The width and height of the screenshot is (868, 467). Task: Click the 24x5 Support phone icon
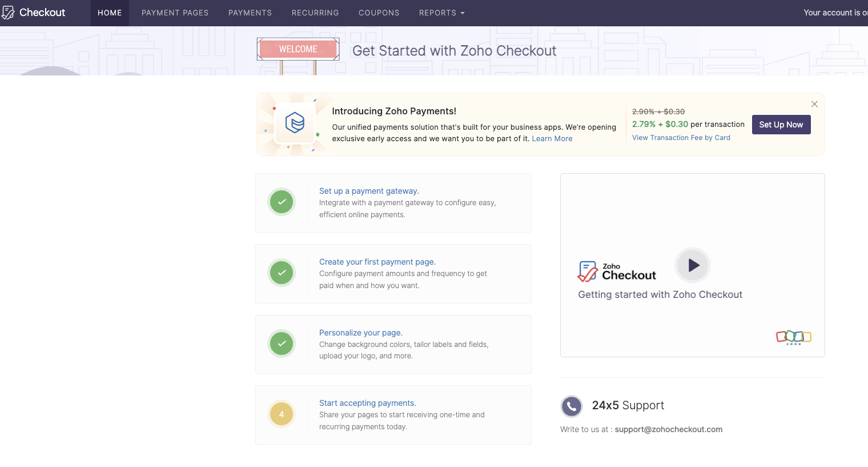(x=572, y=406)
